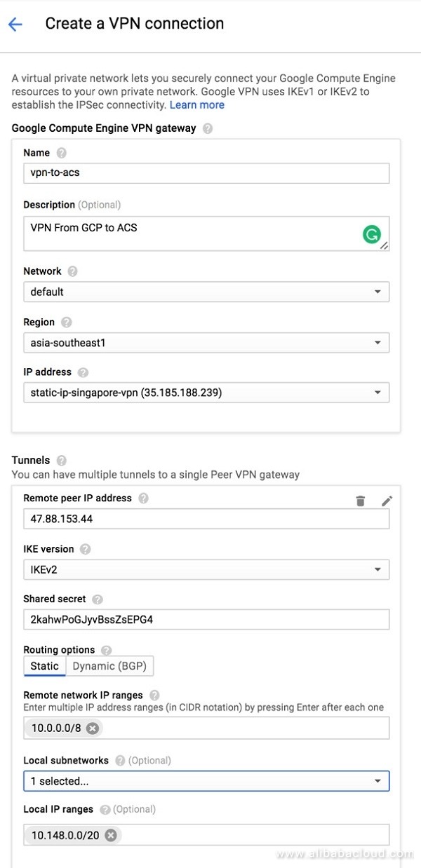Open the Network dropdown
Image resolution: width=421 pixels, height=868 pixels.
(x=206, y=292)
